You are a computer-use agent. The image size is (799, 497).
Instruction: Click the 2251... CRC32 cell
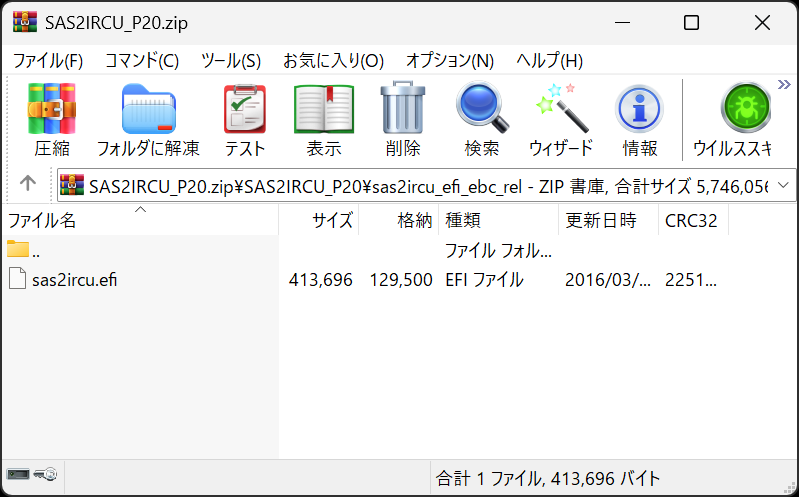point(691,280)
